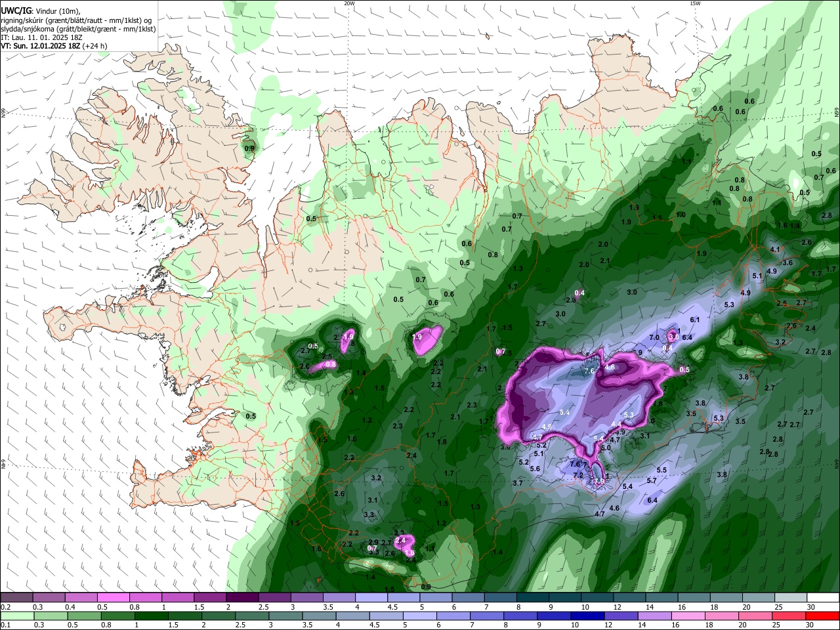Click the palest green 0.1–0.3 rain legend swatch
Viewport: 840px width, 630px height.
[17, 616]
